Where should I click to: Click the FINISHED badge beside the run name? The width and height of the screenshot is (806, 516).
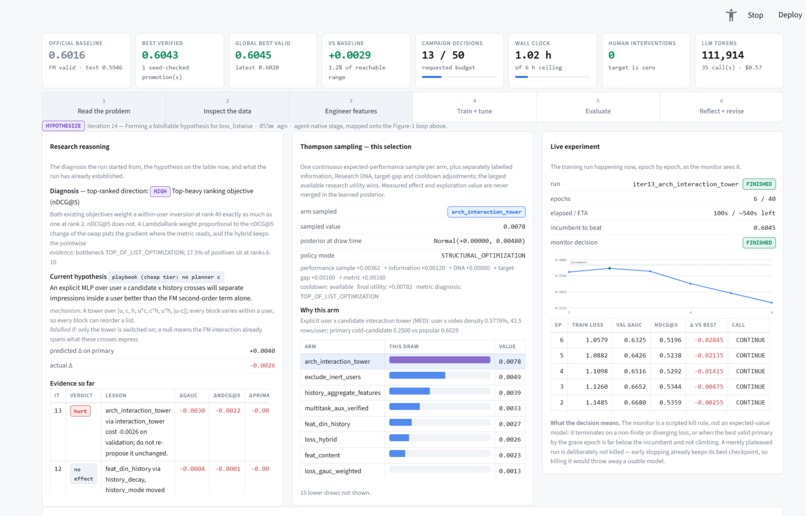pyautogui.click(x=759, y=184)
